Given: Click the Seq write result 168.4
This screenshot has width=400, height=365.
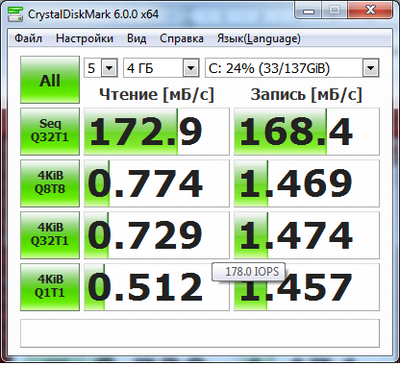Looking at the screenshot, I should coord(307,131).
